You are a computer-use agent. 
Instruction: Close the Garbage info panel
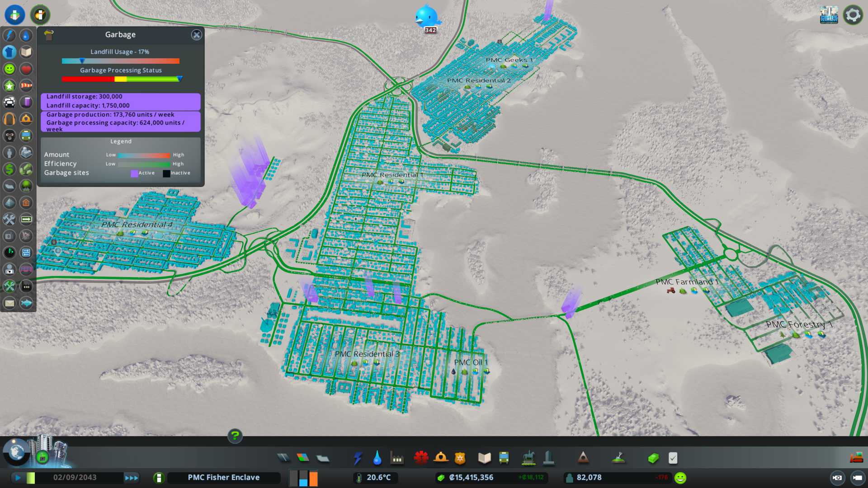point(196,35)
